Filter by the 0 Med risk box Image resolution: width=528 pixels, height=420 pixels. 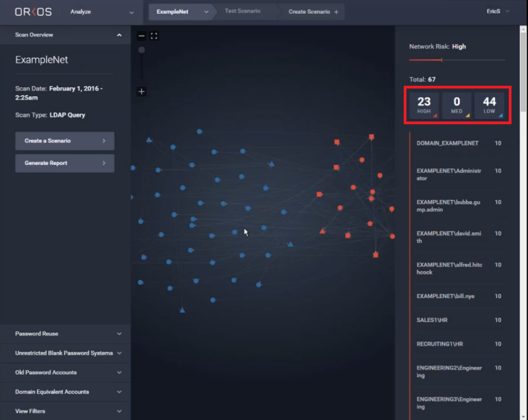[457, 105]
